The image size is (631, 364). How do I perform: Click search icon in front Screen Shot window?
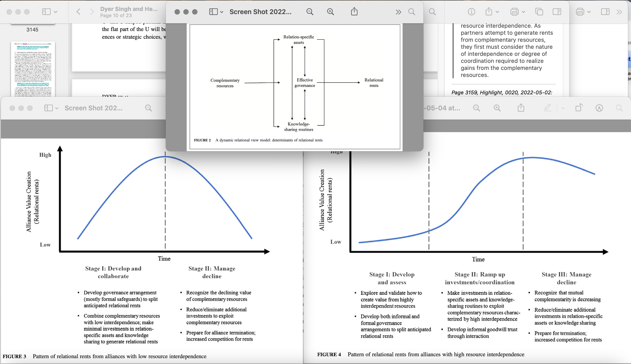[412, 12]
